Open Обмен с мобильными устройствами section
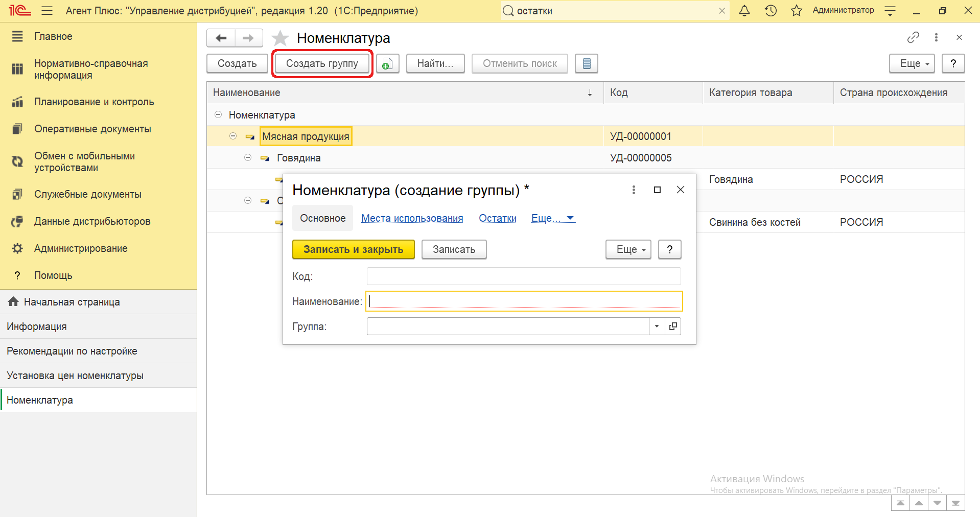The height and width of the screenshot is (517, 980). [84, 161]
